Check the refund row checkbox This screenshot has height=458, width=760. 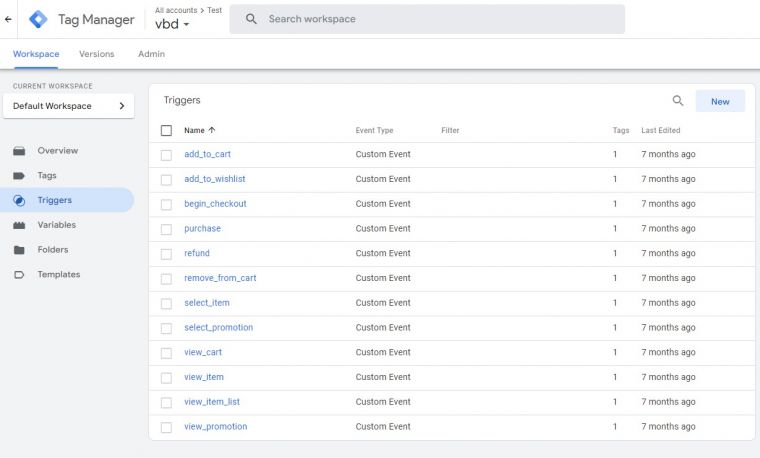166,253
